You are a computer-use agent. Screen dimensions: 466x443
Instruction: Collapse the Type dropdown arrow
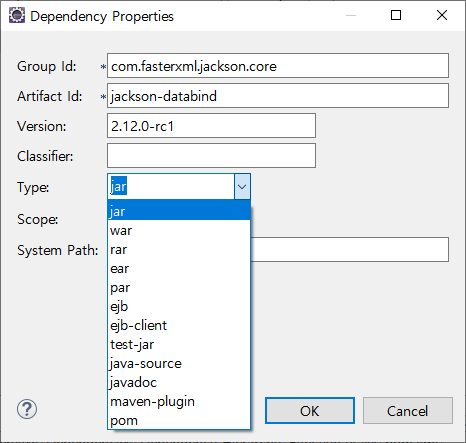(242, 187)
